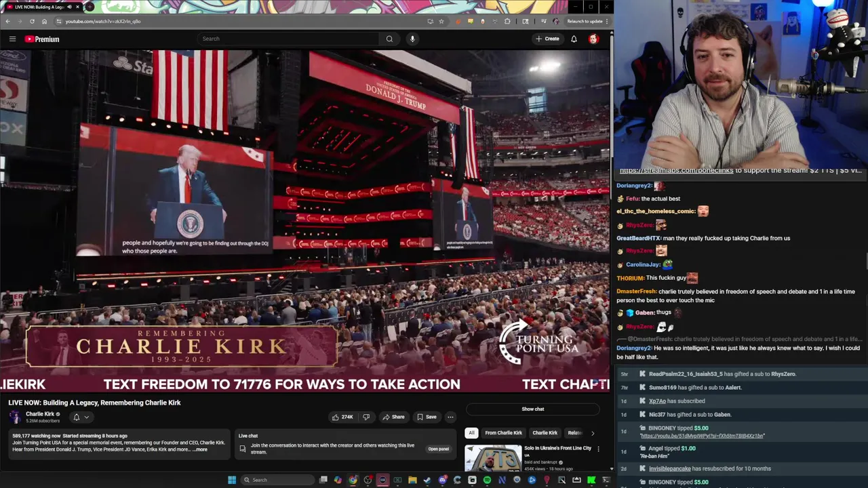Open the Chrome three-dot menu

[606, 21]
